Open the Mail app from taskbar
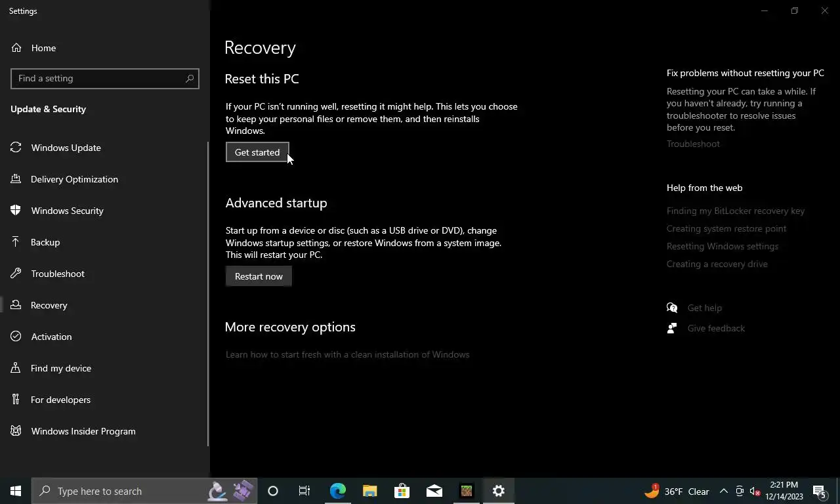This screenshot has width=840, height=504. (434, 491)
